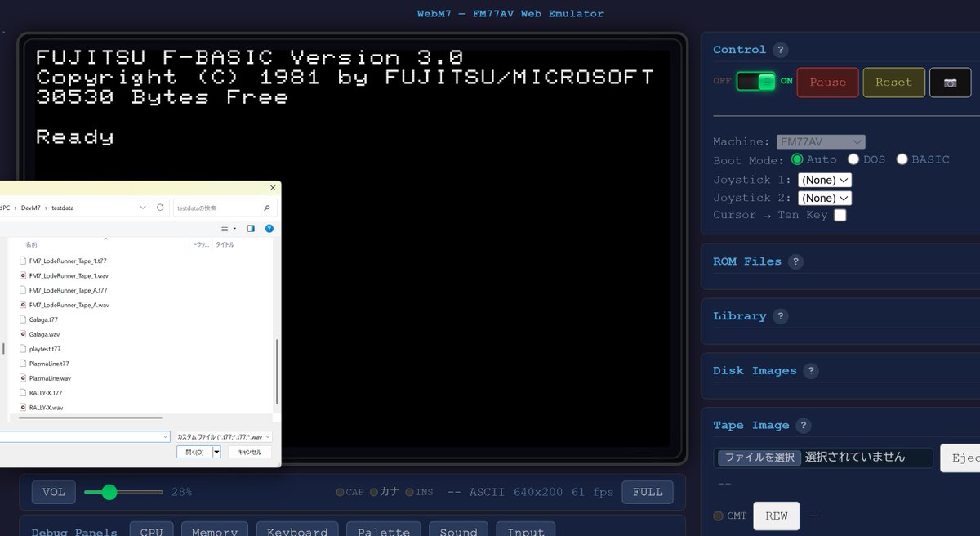Open the file name combo box arrow
The width and height of the screenshot is (980, 536).
tap(165, 437)
